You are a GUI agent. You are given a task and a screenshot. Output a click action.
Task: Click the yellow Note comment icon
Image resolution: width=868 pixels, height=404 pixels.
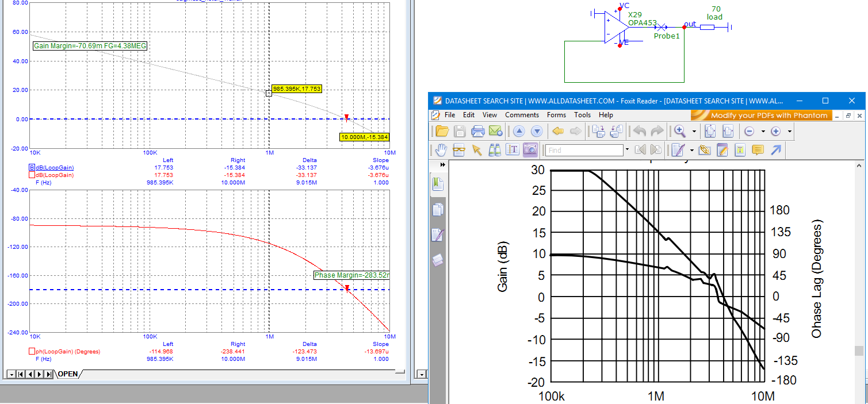[758, 150]
